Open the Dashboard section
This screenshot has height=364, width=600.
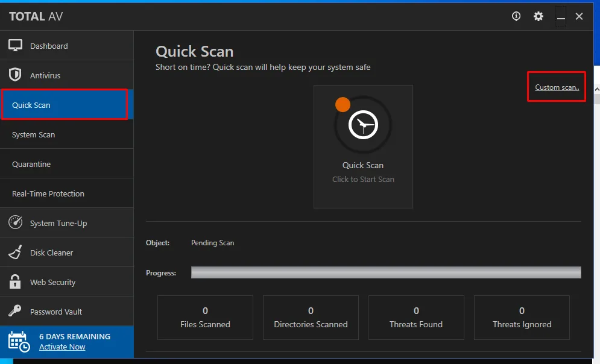[66, 46]
